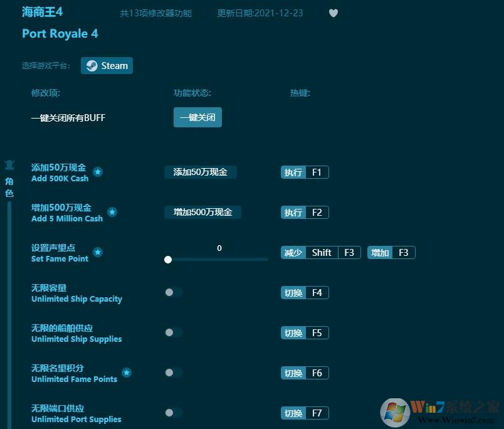Image resolution: width=504 pixels, height=429 pixels.
Task: Click the 选择游戏平台 label
Action: [46, 66]
